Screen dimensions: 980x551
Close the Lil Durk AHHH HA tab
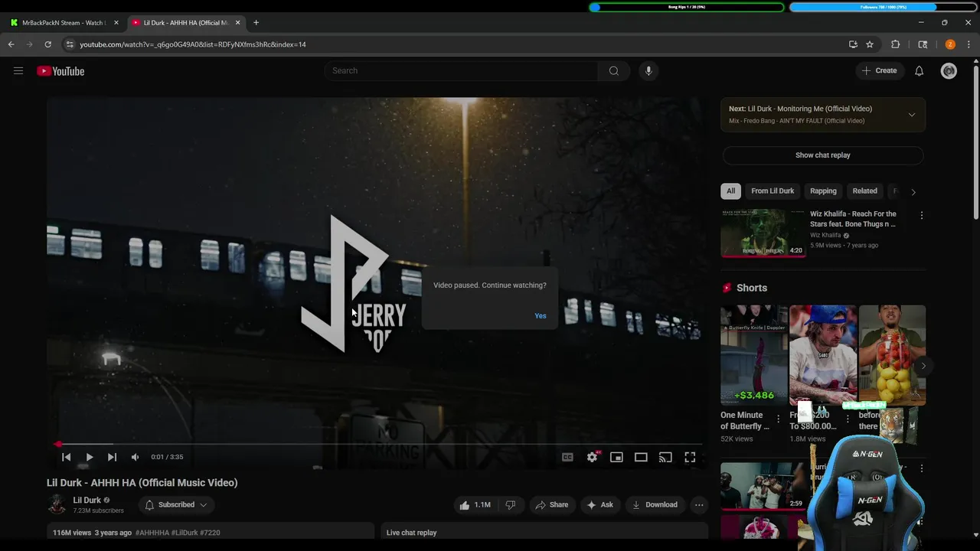tap(237, 23)
